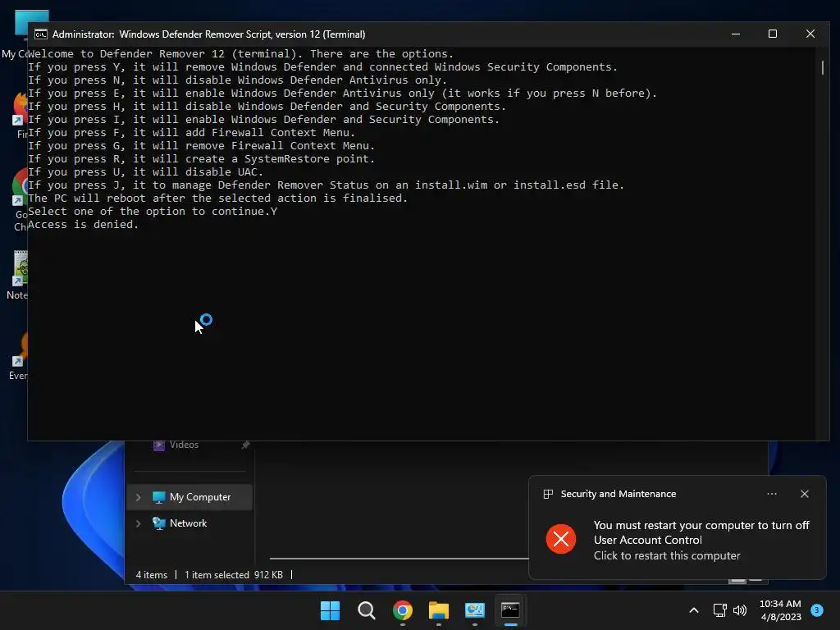Dismiss the Security and Maintenance notification
This screenshot has width=840, height=630.
(805, 494)
